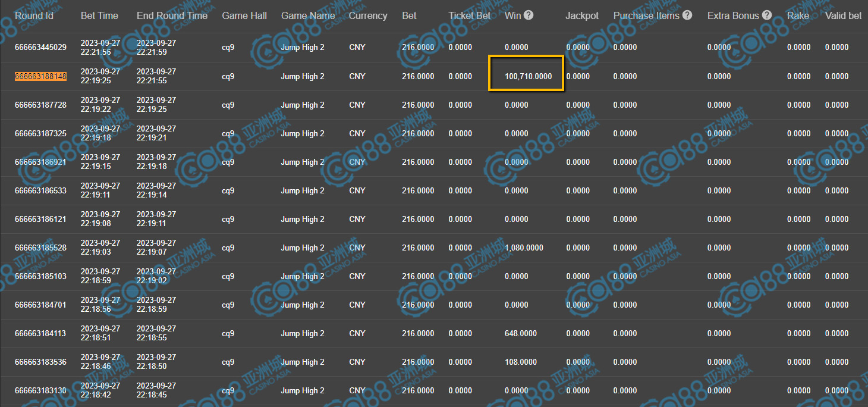The image size is (868, 407).
Task: Select Bet Time 22:19:22
Action: [x=100, y=105]
